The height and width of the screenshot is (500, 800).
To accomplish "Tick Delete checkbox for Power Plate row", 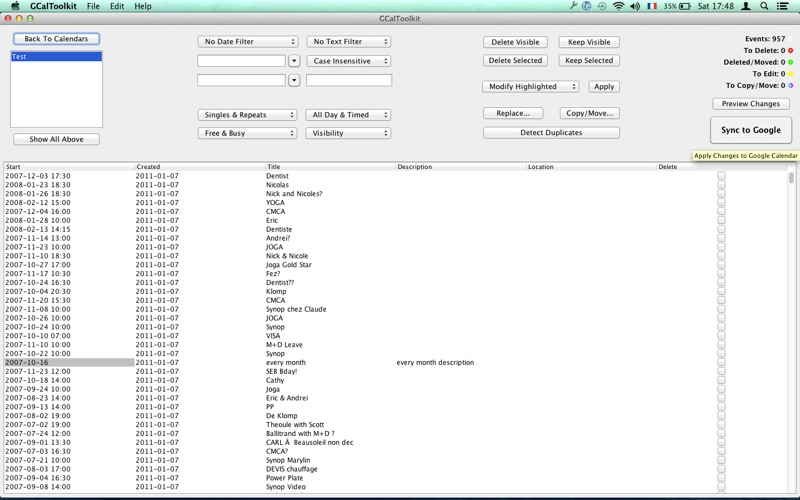I will click(721, 478).
